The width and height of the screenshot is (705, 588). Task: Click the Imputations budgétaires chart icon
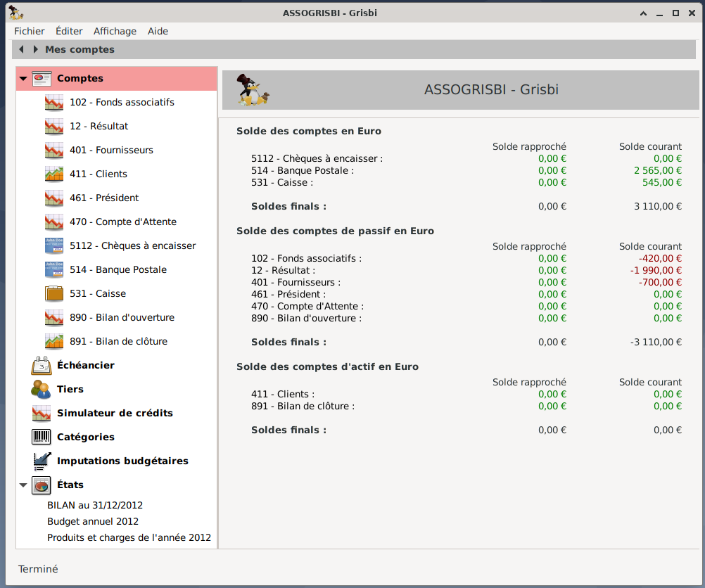[x=42, y=461]
